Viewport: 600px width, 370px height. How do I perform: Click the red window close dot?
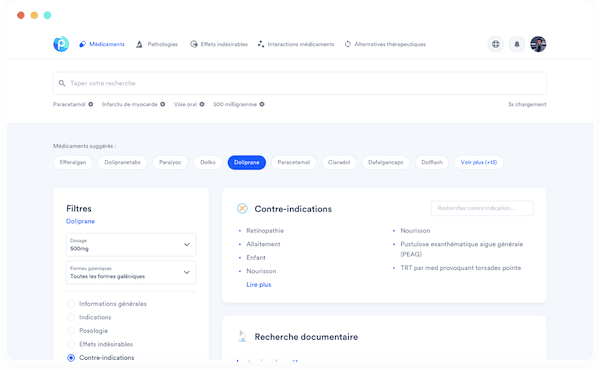pos(21,15)
